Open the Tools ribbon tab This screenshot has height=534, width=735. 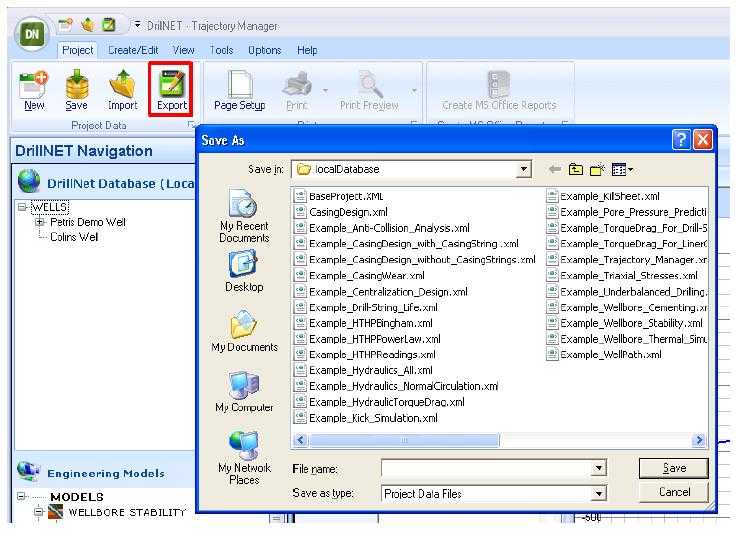(221, 50)
